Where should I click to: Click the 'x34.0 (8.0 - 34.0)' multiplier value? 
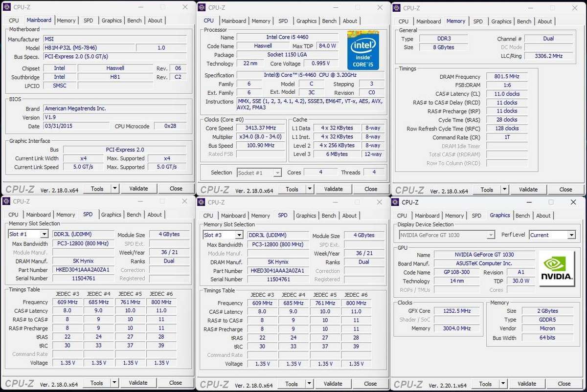[261, 137]
